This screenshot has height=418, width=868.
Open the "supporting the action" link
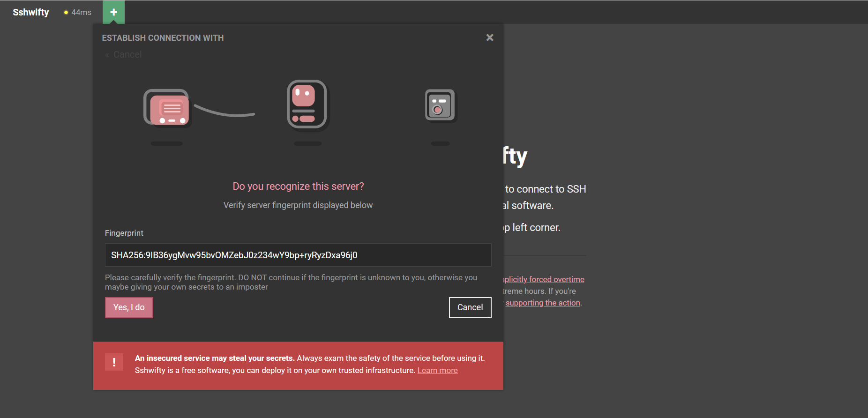pos(543,303)
